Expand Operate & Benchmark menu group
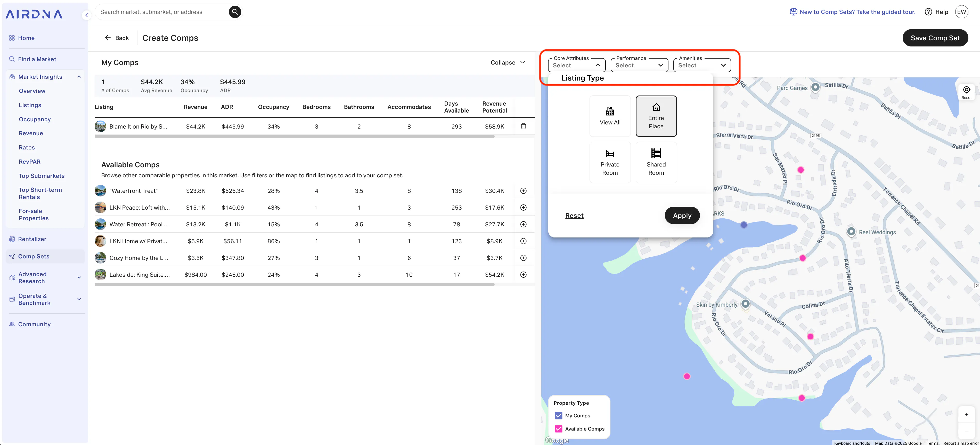Image resolution: width=980 pixels, height=445 pixels. (79, 299)
